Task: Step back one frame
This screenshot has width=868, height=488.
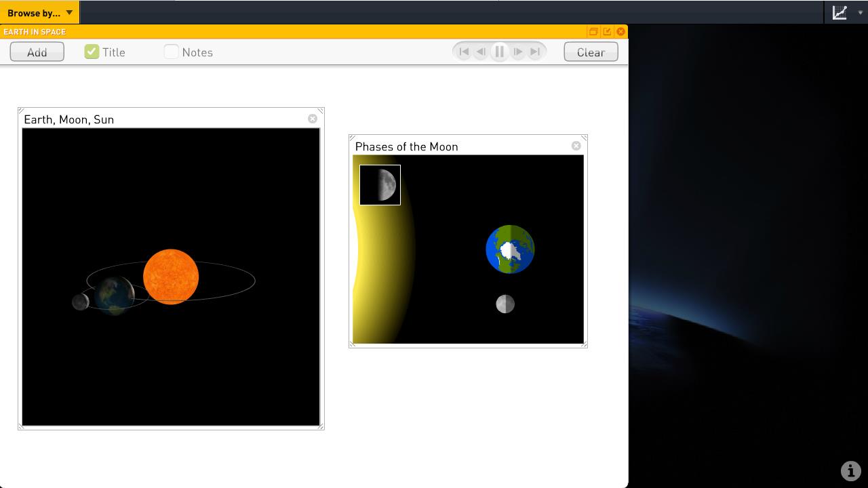Action: click(481, 52)
